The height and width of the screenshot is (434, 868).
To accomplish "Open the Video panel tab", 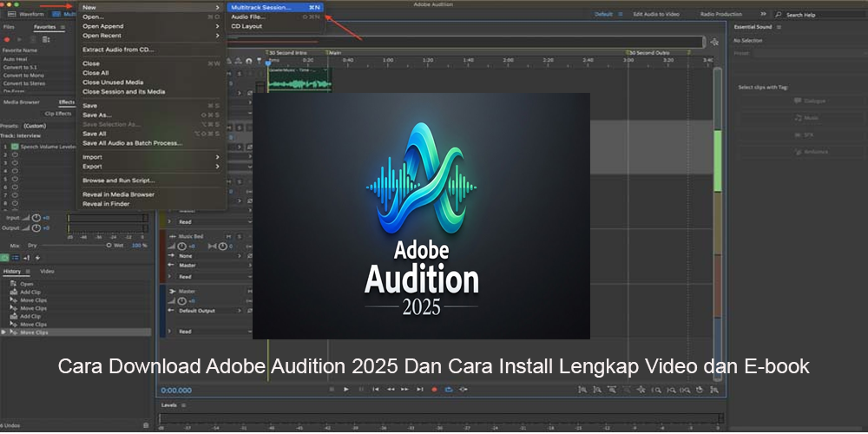I will coord(47,272).
